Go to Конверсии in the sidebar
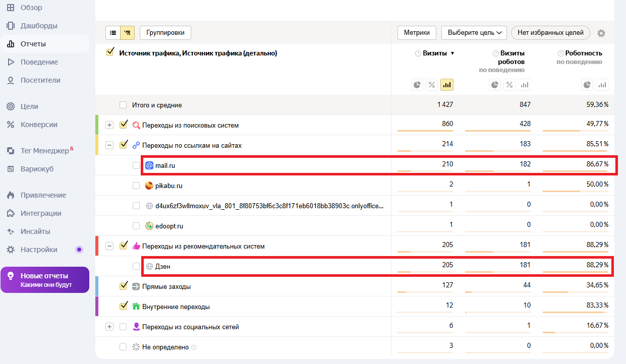Screen dimensions: 626x364 (x=39, y=125)
